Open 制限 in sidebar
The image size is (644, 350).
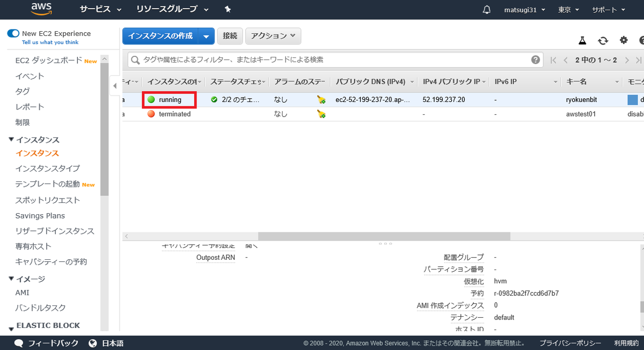pos(23,122)
